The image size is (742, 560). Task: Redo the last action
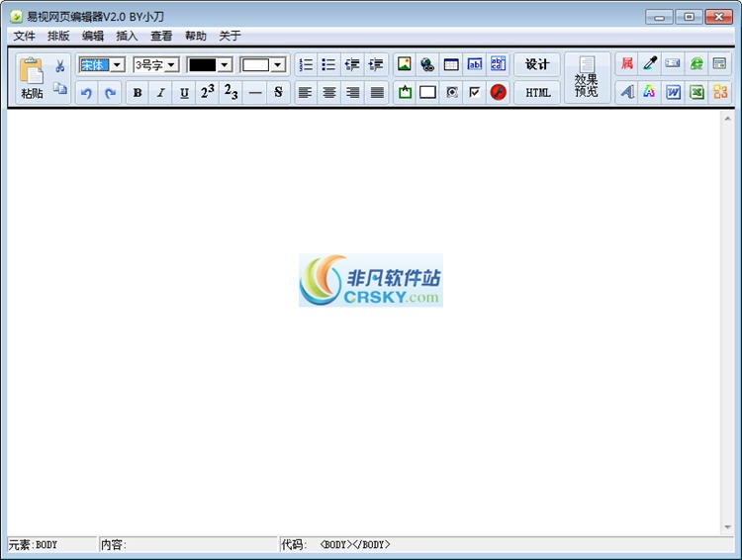point(110,92)
